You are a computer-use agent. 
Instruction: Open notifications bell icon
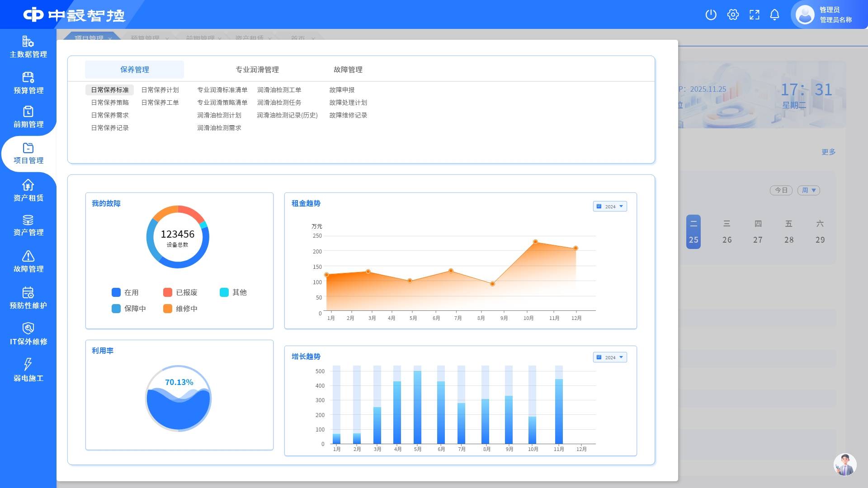[774, 15]
